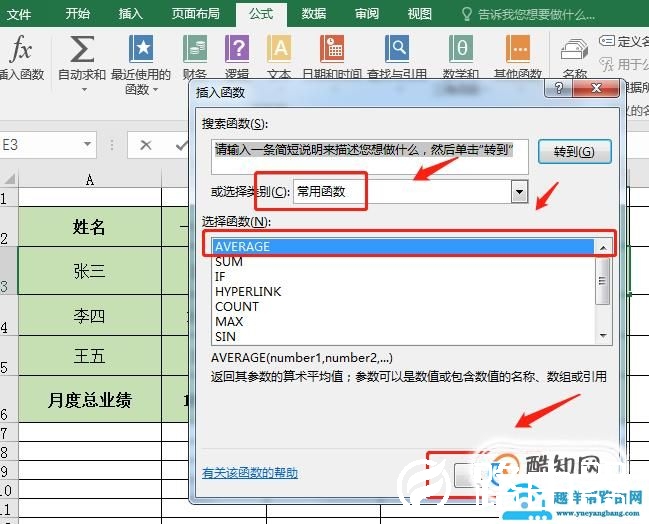The height and width of the screenshot is (524, 649).
Task: Select cell containing 李四
Action: (x=89, y=315)
